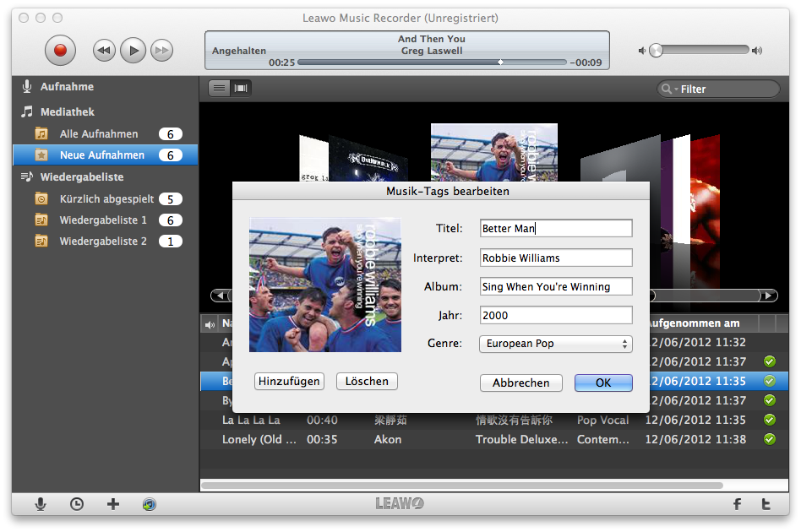This screenshot has width=801, height=532.
Task: Open the microphone recording icon at bottom
Action: coord(40,504)
